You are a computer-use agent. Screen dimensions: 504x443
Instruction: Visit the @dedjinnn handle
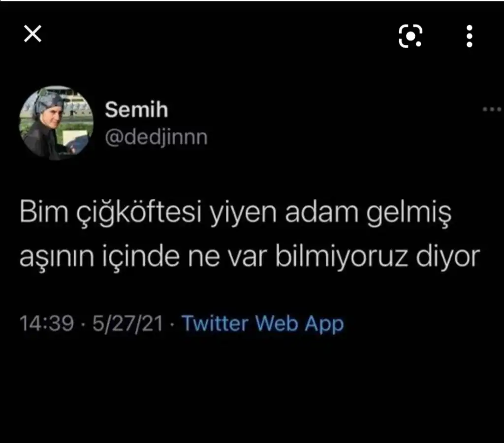pyautogui.click(x=156, y=137)
